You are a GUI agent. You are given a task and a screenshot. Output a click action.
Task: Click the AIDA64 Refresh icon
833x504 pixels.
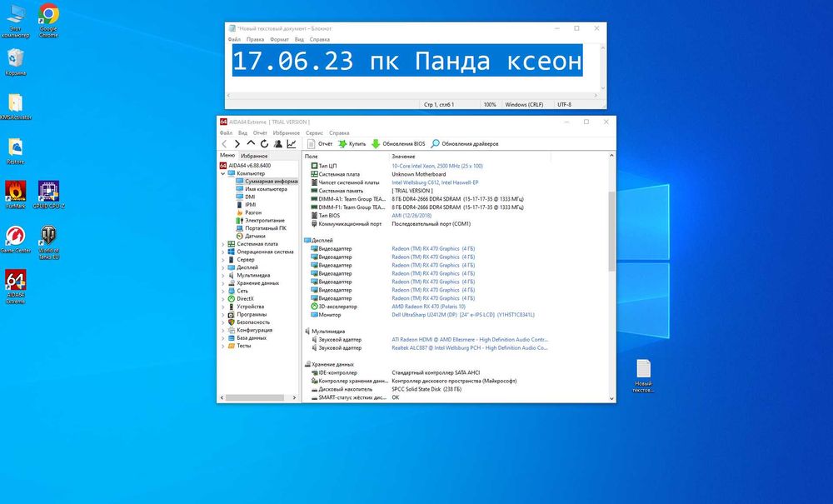[x=264, y=144]
